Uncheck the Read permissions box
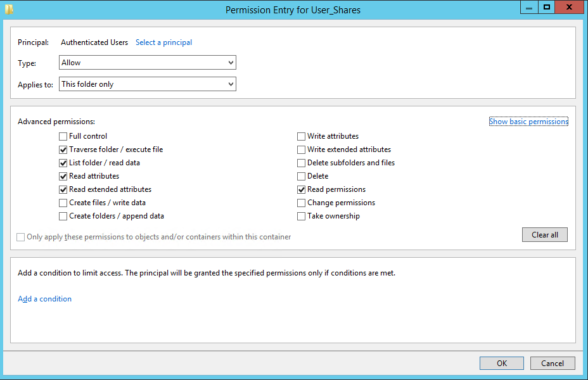The height and width of the screenshot is (380, 588). 301,189
